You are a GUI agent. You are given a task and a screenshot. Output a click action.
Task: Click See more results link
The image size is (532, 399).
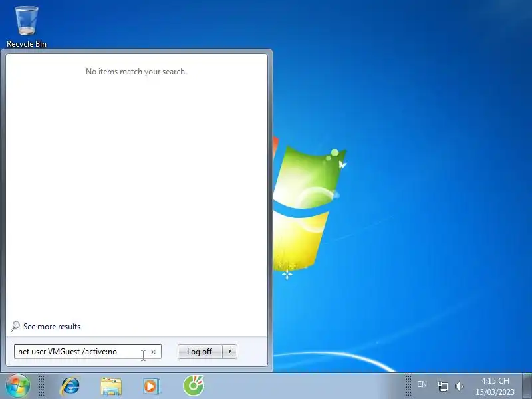pos(52,327)
